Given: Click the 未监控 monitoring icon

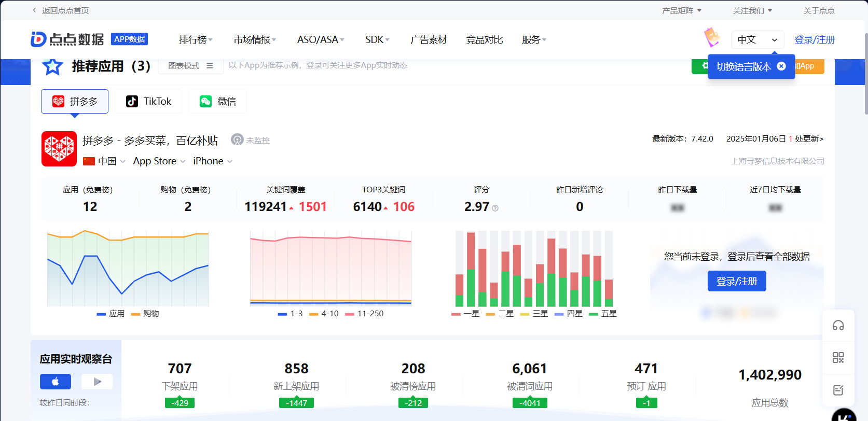Looking at the screenshot, I should click(237, 140).
